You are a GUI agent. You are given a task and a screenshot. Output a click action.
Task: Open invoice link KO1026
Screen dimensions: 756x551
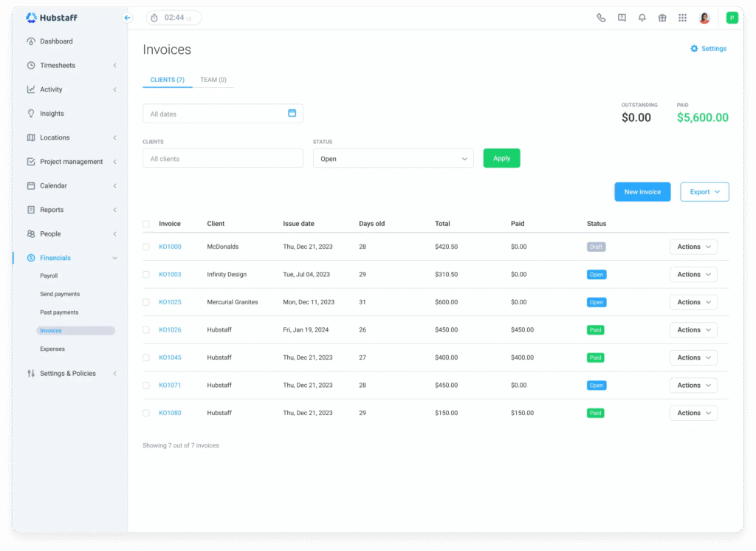(170, 330)
